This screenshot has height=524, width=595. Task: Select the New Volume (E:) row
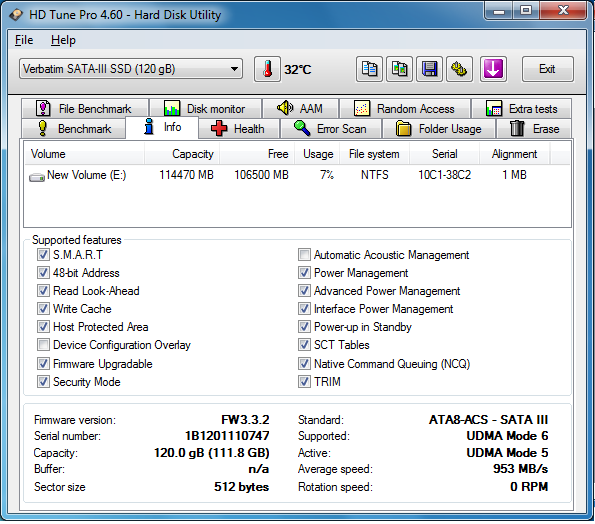[x=297, y=175]
